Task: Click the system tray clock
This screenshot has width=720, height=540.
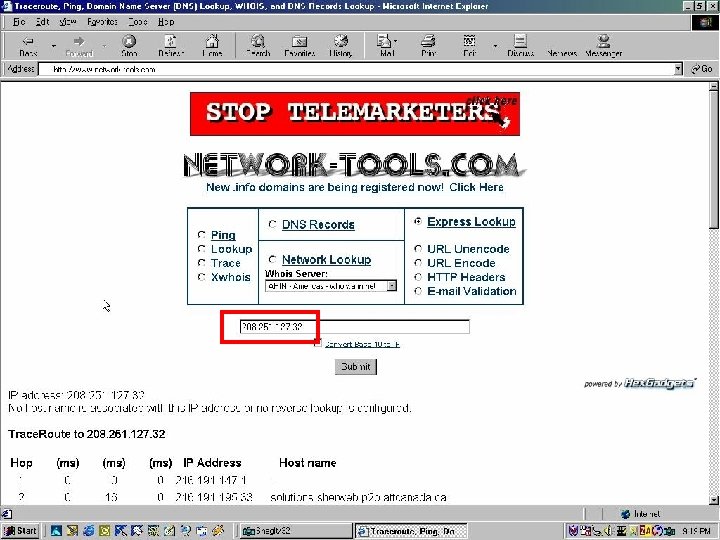Action: click(697, 531)
